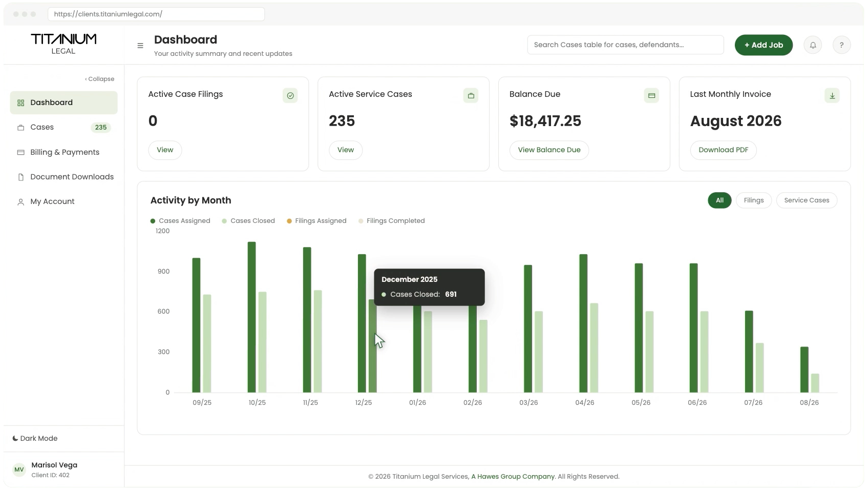Click the Add Job button

click(764, 45)
